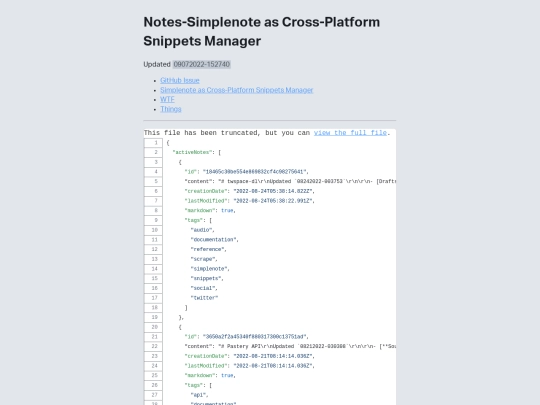Viewport: 540px width, 405px height.
Task: Click the "api" tag on line 27
Action: (x=198, y=395)
